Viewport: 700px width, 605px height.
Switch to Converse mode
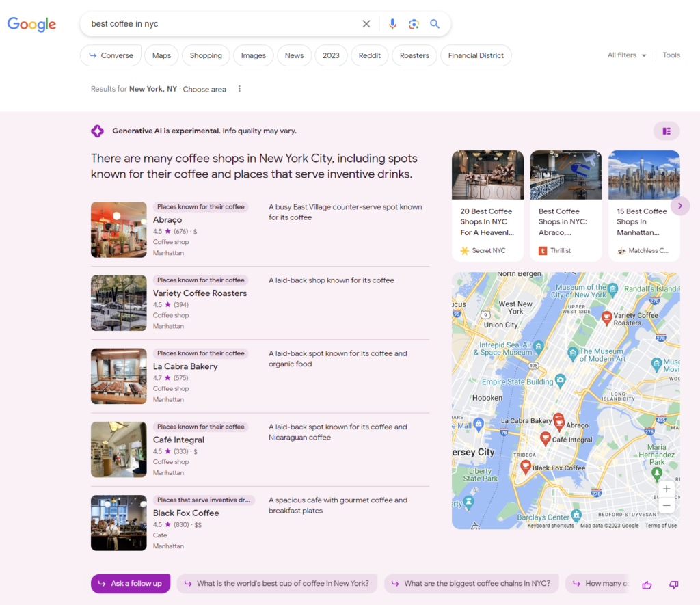(111, 55)
